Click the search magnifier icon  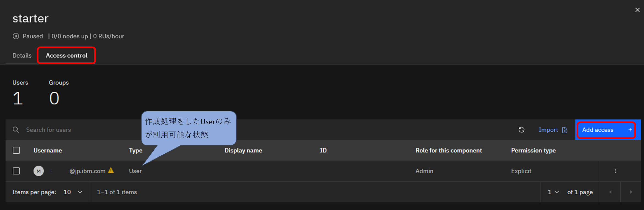pyautogui.click(x=16, y=130)
